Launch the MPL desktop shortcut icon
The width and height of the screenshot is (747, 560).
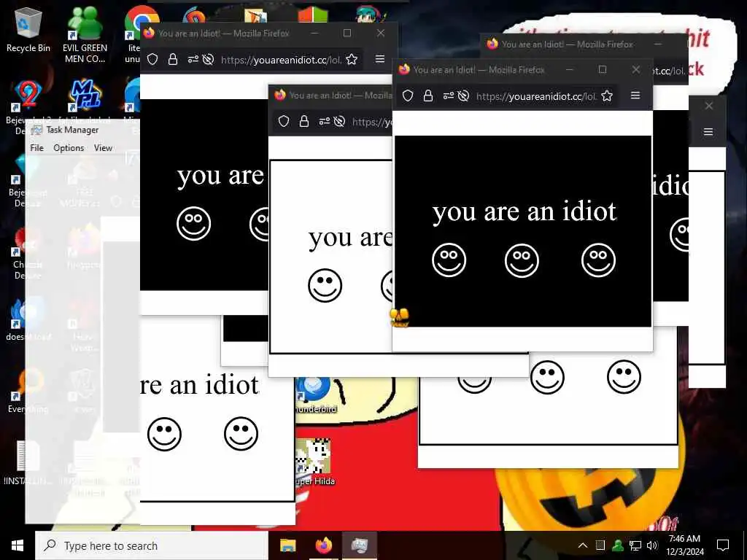click(x=85, y=96)
